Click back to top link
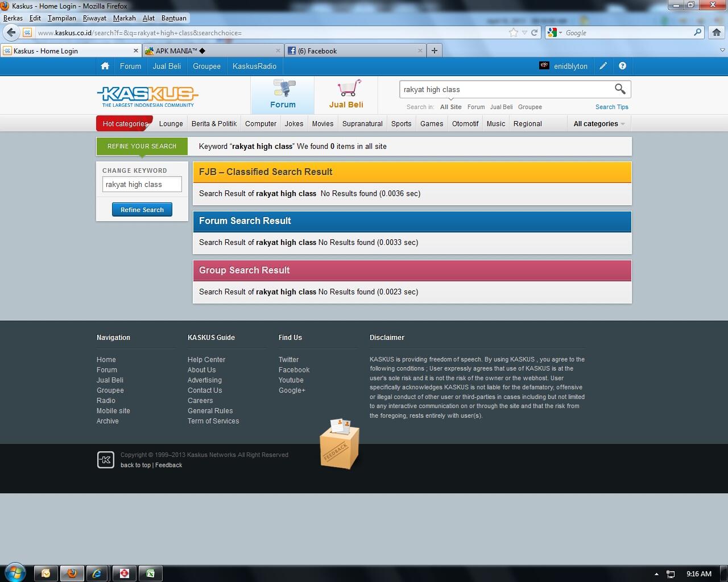The image size is (728, 582). [x=135, y=465]
